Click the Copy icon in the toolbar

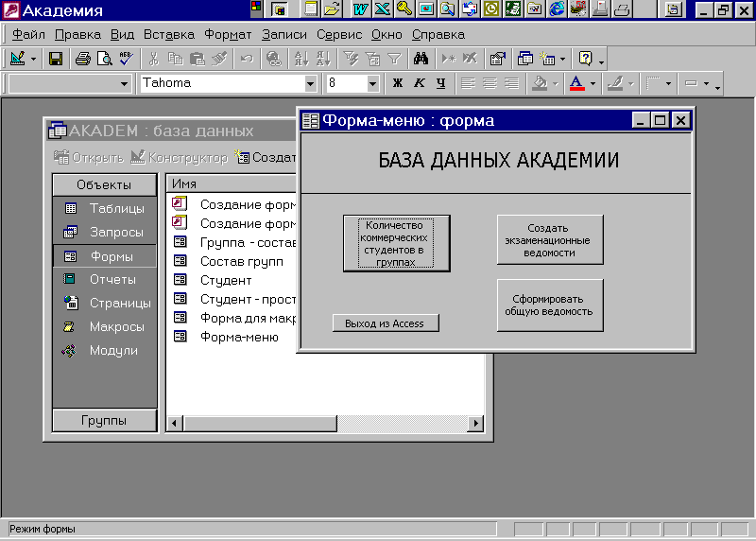pos(175,59)
